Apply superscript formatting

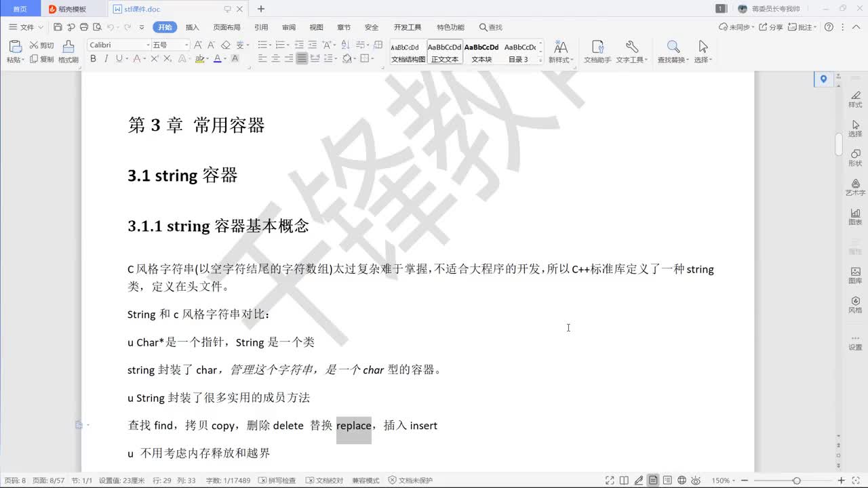155,59
